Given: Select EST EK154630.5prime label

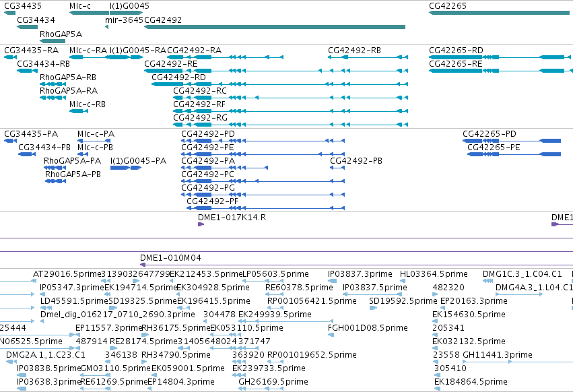Looking at the screenshot, I should point(469,315).
